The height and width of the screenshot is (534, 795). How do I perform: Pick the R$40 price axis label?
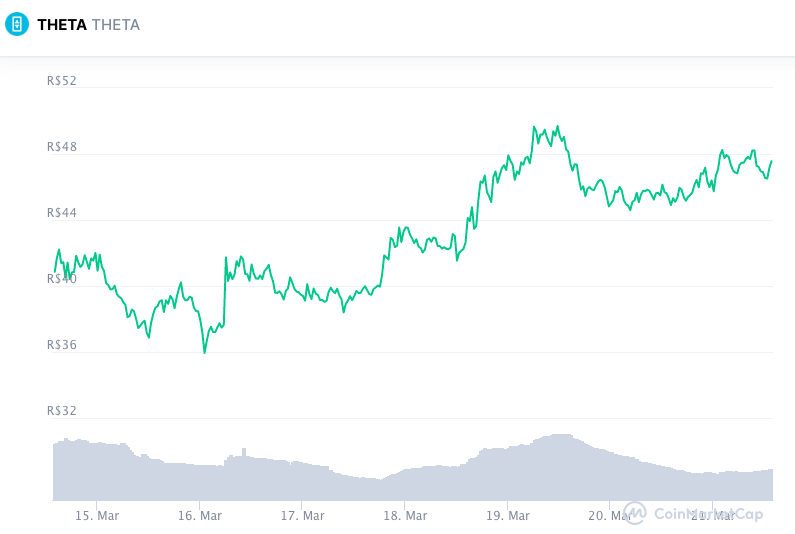(x=62, y=279)
